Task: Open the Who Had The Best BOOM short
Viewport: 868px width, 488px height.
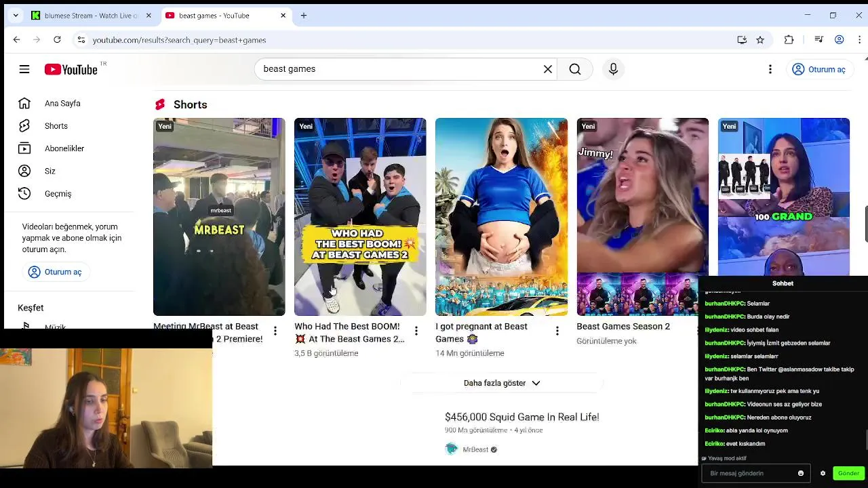Action: pyautogui.click(x=360, y=217)
